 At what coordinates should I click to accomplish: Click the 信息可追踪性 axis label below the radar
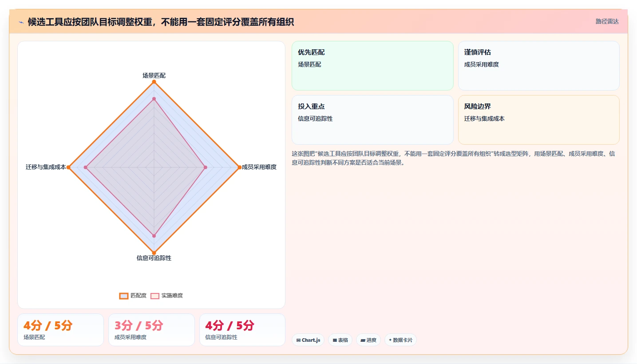click(x=154, y=258)
